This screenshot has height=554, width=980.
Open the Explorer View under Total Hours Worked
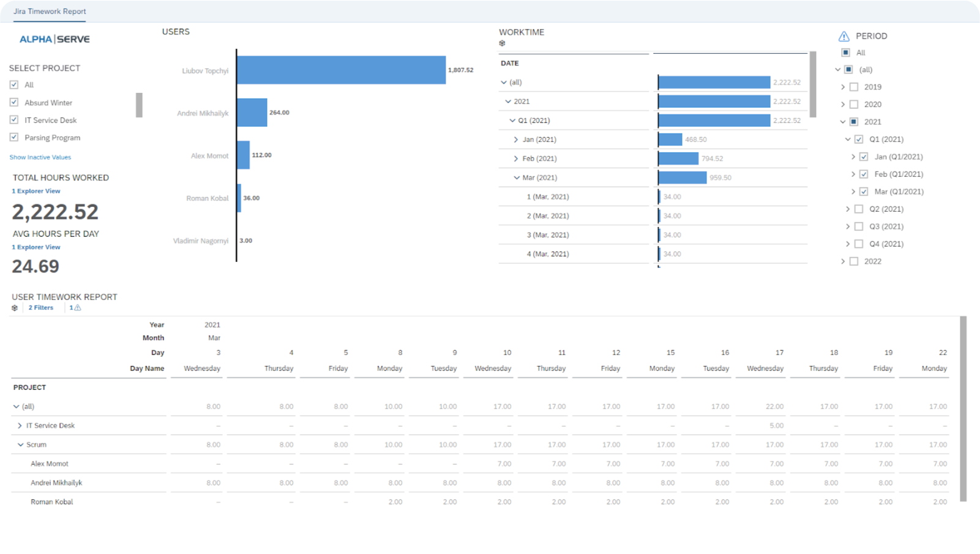coord(36,190)
